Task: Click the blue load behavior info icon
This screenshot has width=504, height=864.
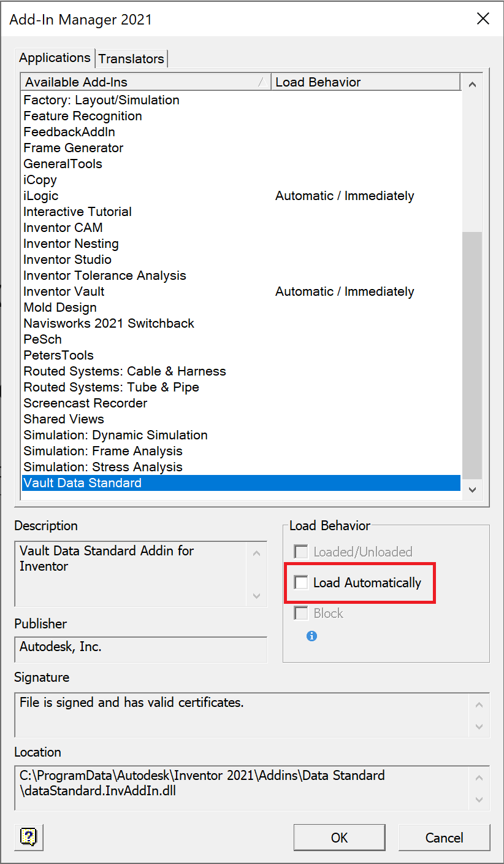Action: click(x=312, y=636)
